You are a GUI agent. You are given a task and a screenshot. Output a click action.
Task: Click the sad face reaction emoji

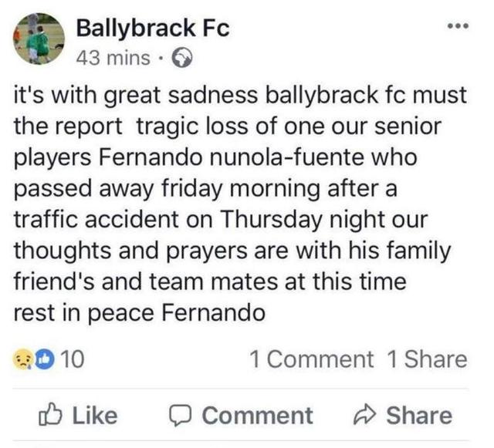click(x=22, y=359)
